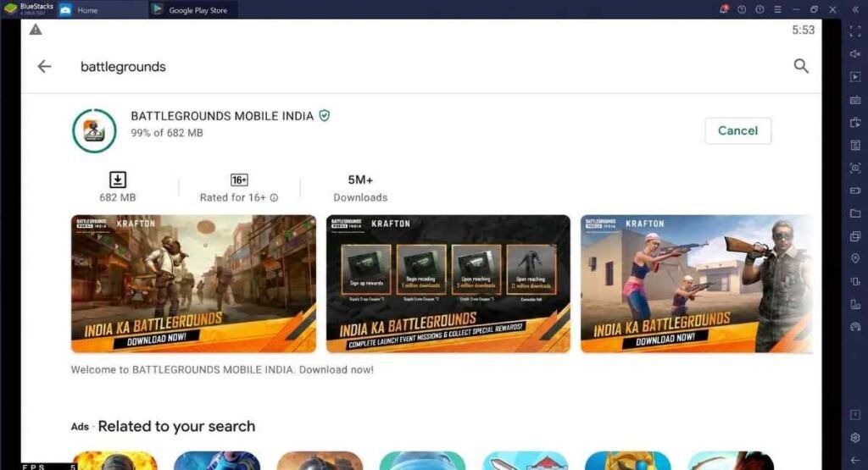Set location with the pin icon

(x=855, y=259)
